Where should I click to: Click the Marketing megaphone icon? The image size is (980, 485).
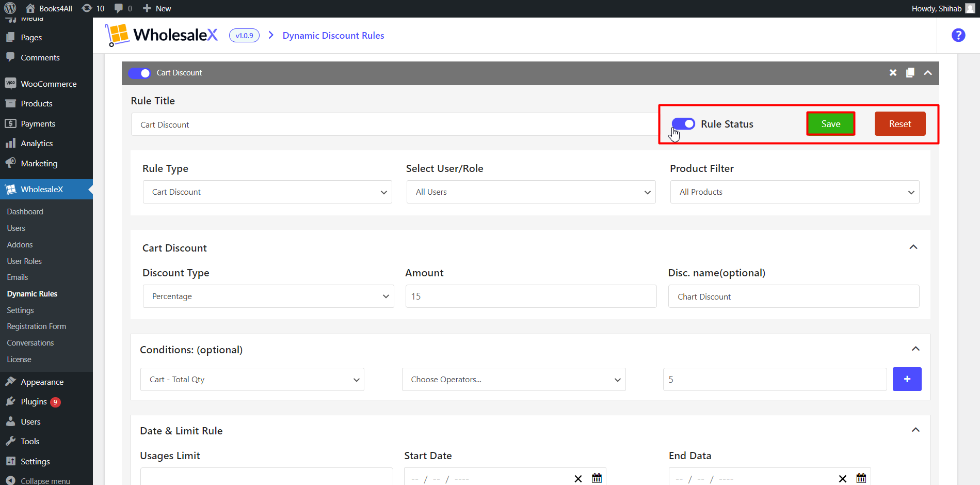(x=10, y=163)
